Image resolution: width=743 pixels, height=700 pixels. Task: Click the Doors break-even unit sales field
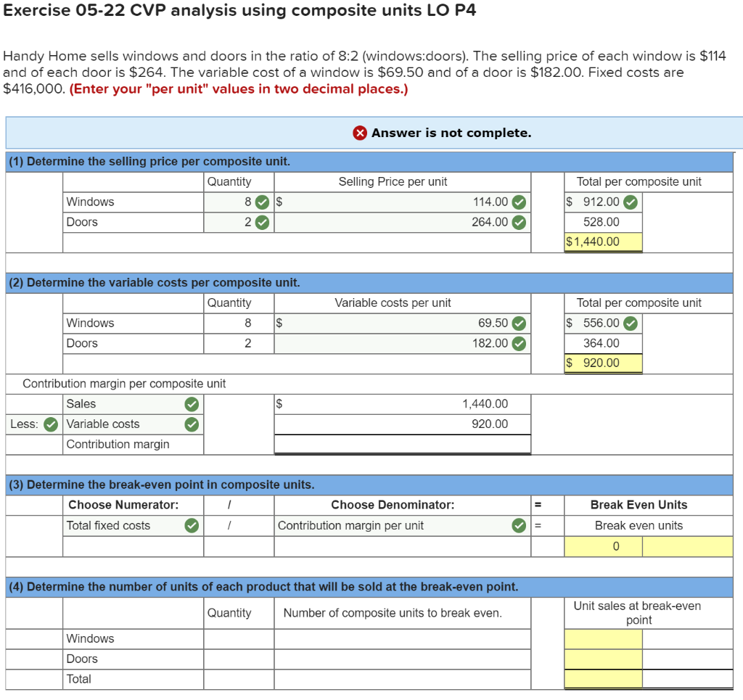(x=603, y=659)
